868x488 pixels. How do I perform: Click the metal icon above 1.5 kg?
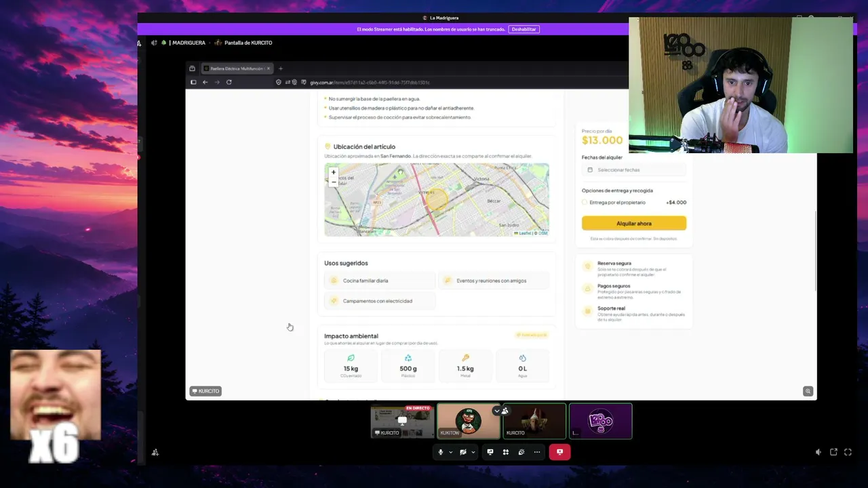(x=465, y=358)
